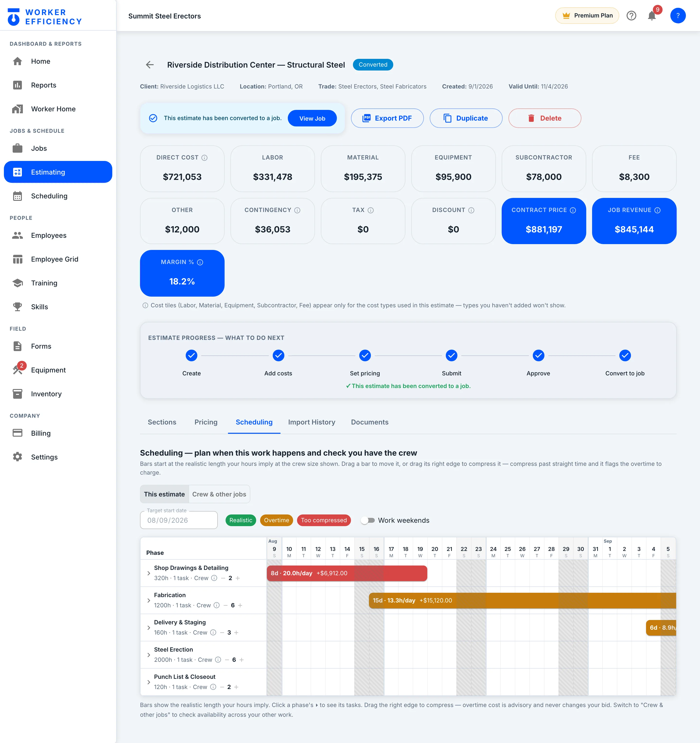This screenshot has height=743, width=700.
Task: Expand Punch List & Closeout phase
Action: [x=149, y=682]
